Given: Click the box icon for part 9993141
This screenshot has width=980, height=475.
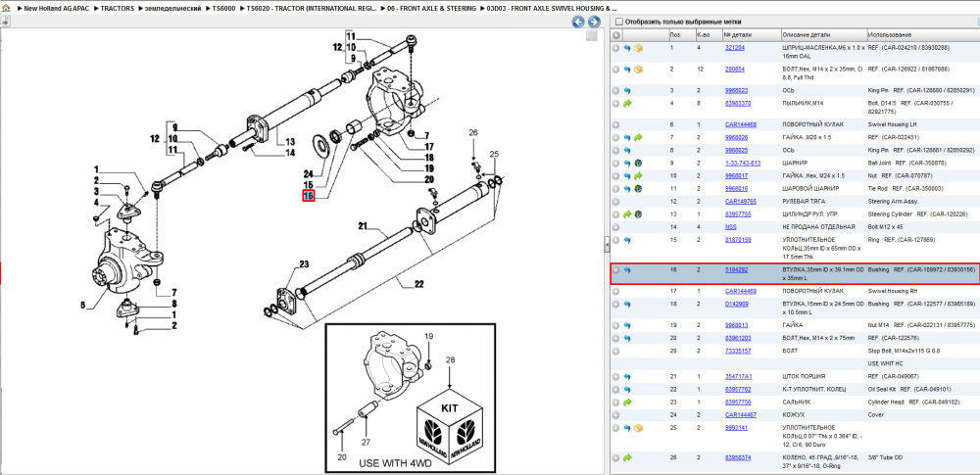Looking at the screenshot, I should click(x=638, y=427).
